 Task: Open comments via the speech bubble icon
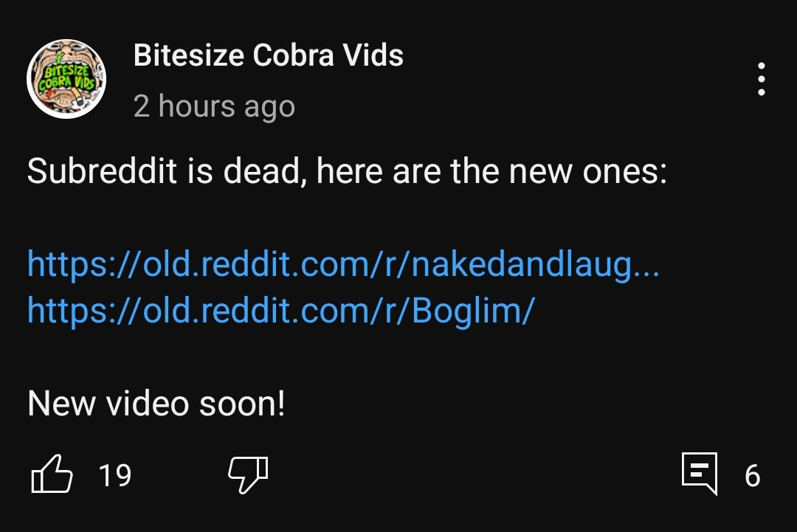click(x=700, y=474)
